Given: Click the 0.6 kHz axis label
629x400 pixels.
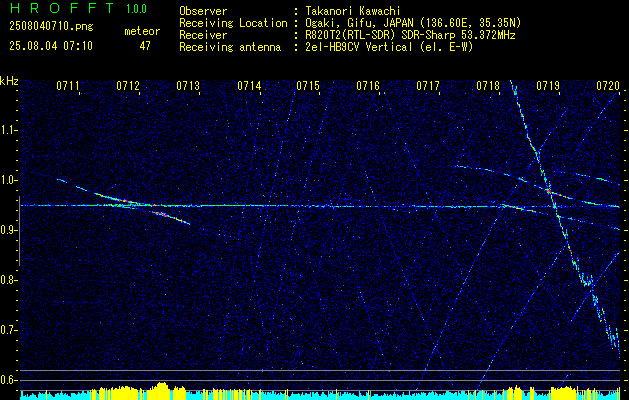Looking at the screenshot, I should [9, 380].
